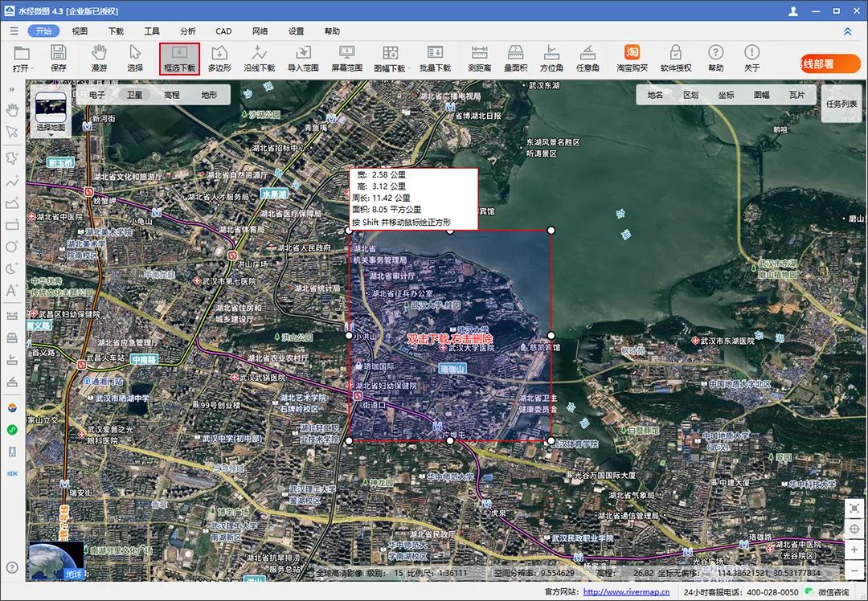
Task: Switch map to 地形 (terrain) layer
Action: click(209, 95)
